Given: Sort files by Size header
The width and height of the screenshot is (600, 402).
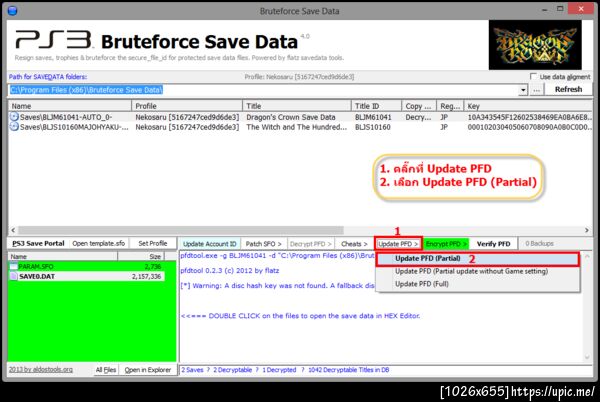Looking at the screenshot, I should [x=141, y=256].
